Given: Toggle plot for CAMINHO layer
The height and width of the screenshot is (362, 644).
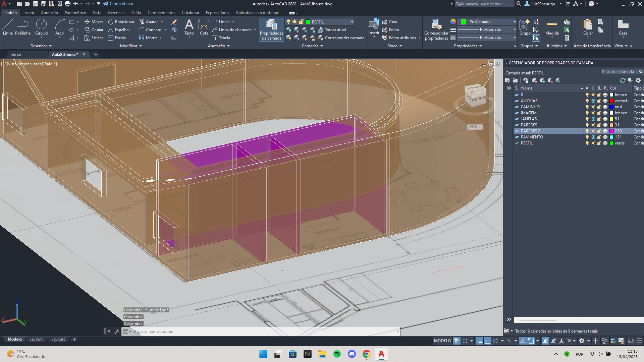Looking at the screenshot, I should pyautogui.click(x=605, y=107).
